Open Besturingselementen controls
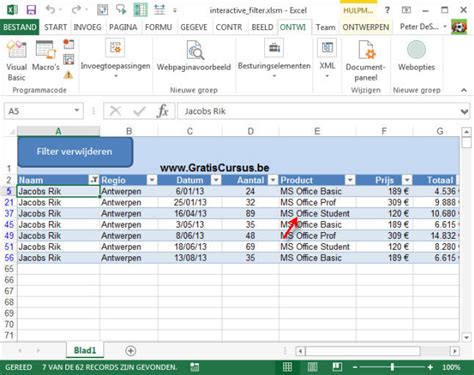This screenshot has height=375, width=474. click(274, 58)
